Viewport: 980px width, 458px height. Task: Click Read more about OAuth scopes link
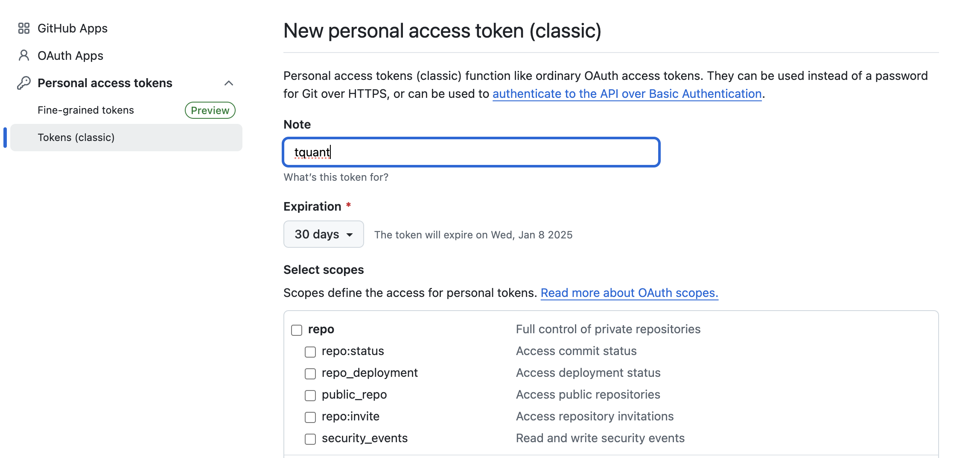[x=629, y=293]
